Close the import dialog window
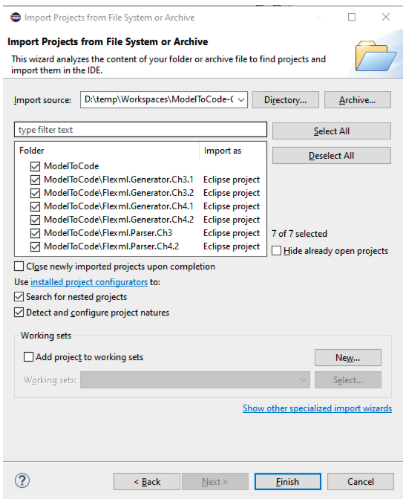 pyautogui.click(x=386, y=17)
